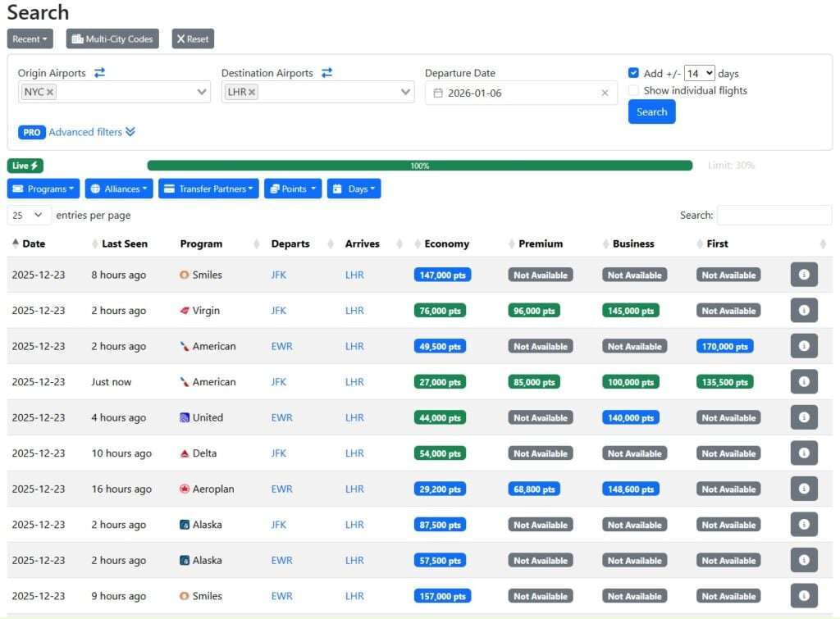Clear the departure date field
840x619 pixels.
click(x=605, y=93)
